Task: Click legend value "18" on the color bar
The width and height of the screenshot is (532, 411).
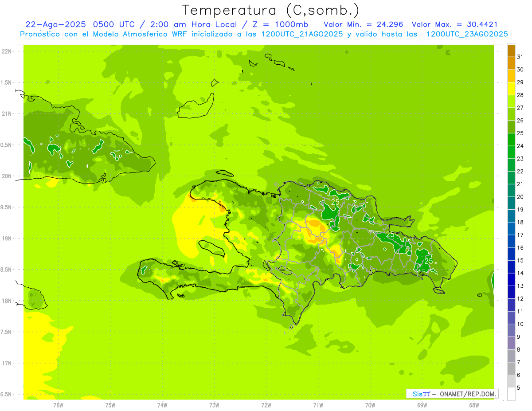Action: tap(520, 222)
